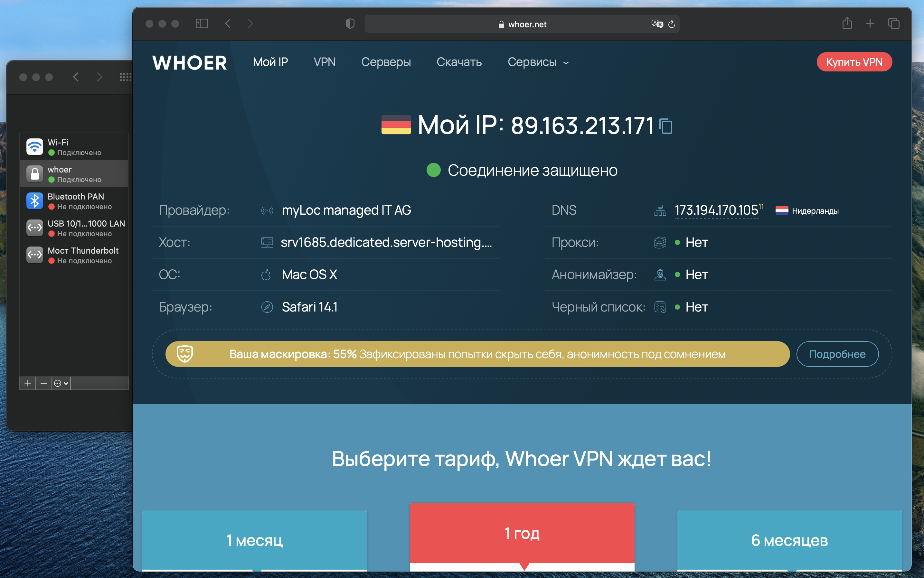Click the anonymous mask icon in the banner
The width and height of the screenshot is (924, 578).
185,354
